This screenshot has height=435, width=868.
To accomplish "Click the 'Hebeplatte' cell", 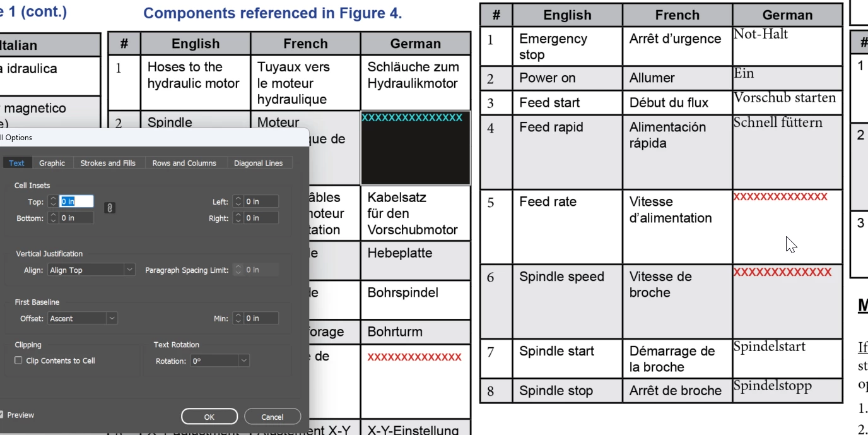I will [416, 260].
